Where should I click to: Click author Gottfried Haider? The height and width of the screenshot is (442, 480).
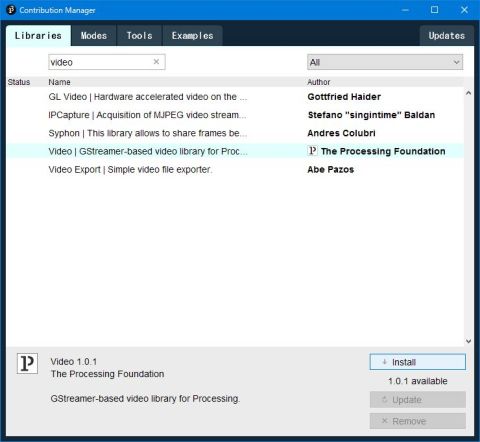point(344,97)
